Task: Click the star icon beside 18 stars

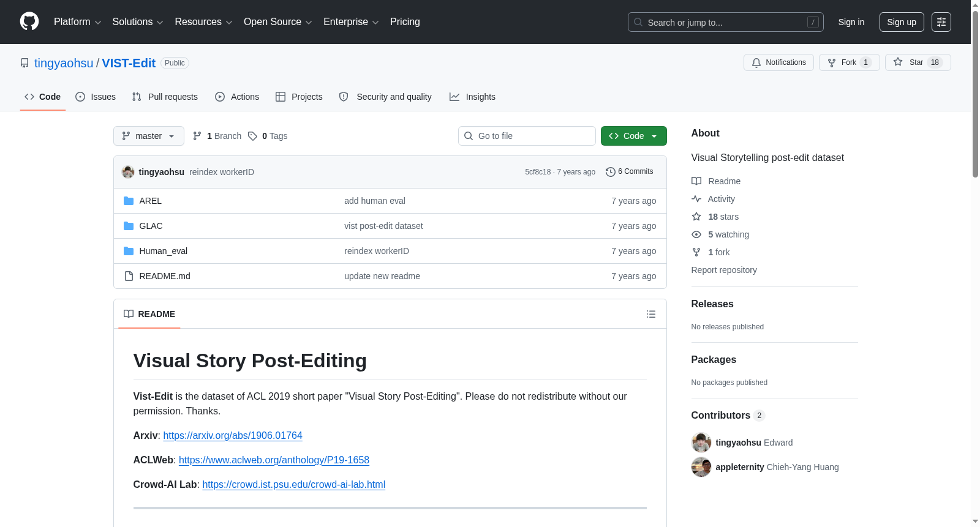Action: click(696, 217)
